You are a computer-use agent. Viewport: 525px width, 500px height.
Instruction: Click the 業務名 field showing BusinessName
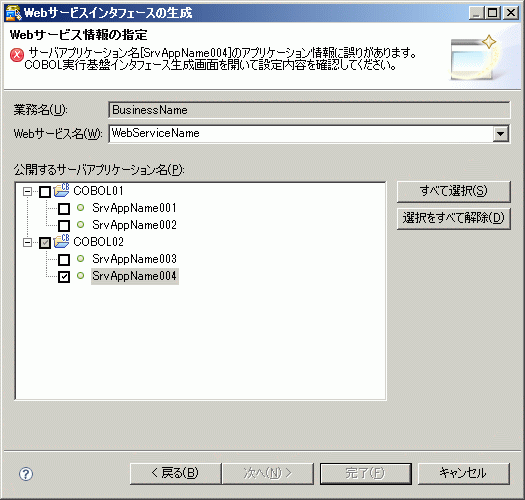(x=309, y=110)
